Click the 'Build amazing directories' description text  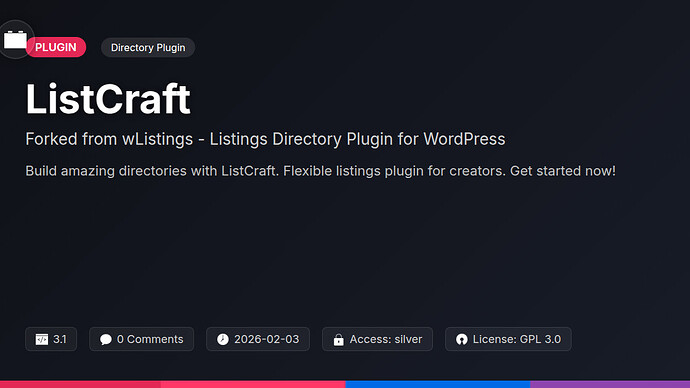tap(320, 171)
